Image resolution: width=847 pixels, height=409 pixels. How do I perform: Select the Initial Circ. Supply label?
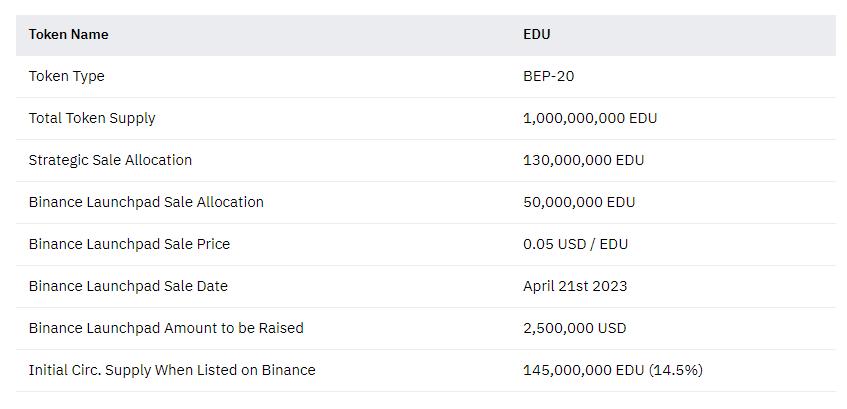click(x=172, y=370)
